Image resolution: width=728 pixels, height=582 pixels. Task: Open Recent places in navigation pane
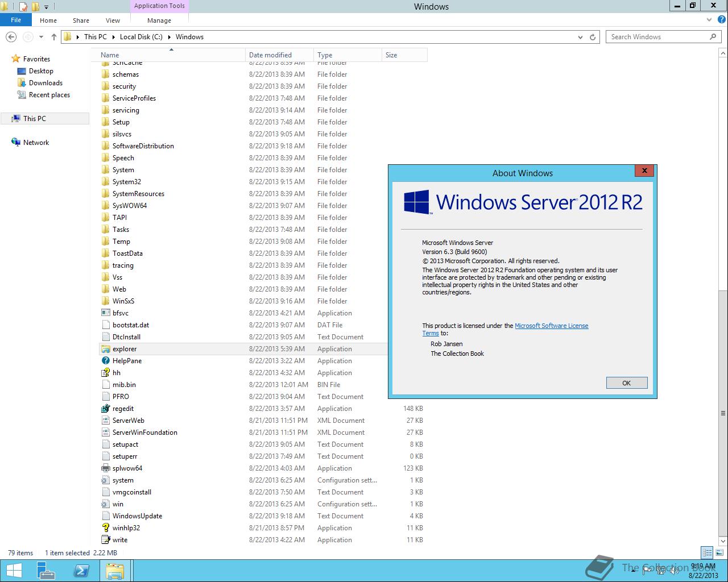pos(49,95)
